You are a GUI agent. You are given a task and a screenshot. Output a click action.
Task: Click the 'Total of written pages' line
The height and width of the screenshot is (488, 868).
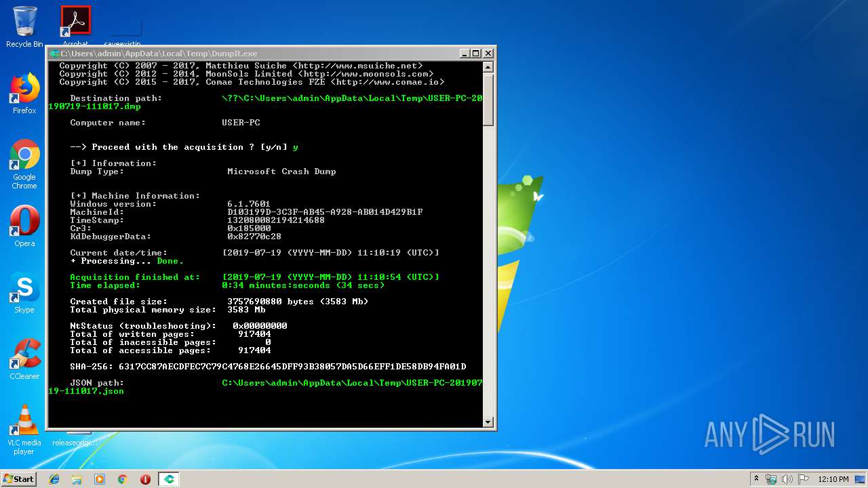pyautogui.click(x=170, y=334)
